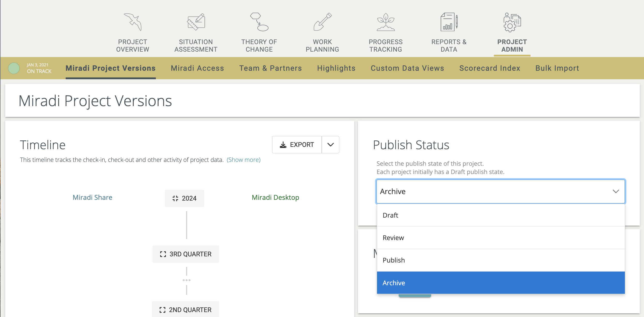Image resolution: width=644 pixels, height=317 pixels.
Task: Expand the 2nd Quarter timeline node
Action: coord(186,310)
